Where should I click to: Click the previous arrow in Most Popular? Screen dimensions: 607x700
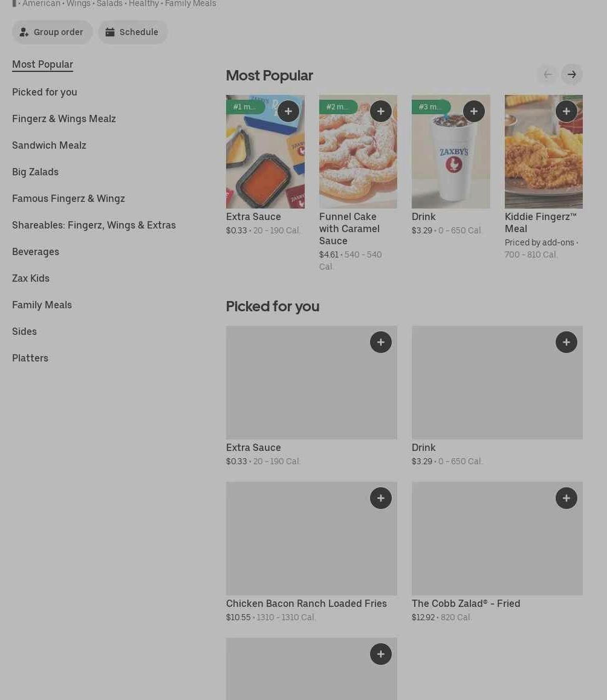point(548,74)
